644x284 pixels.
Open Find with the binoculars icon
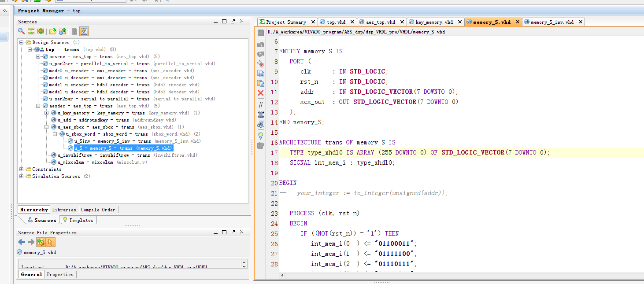point(261,124)
